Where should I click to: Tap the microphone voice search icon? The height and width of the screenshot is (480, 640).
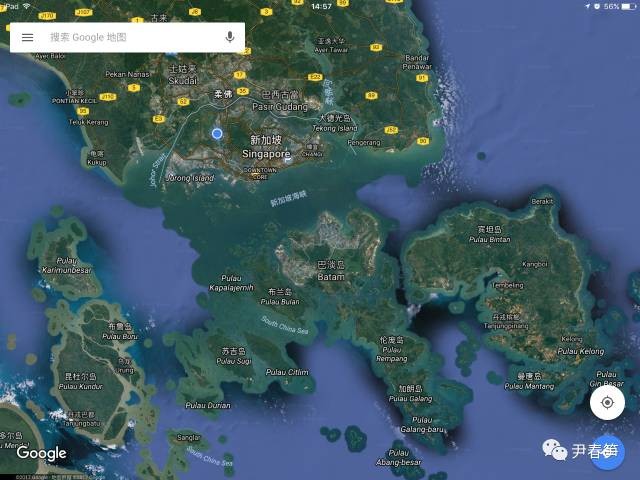[x=230, y=37]
